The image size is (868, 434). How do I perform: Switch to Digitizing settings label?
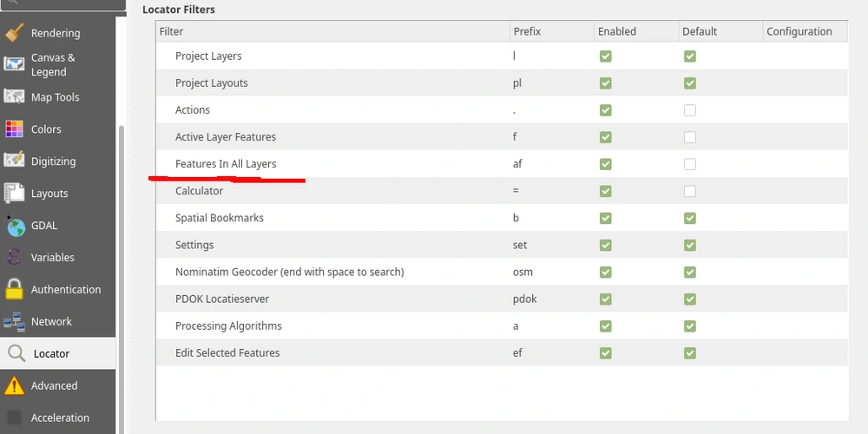(53, 161)
